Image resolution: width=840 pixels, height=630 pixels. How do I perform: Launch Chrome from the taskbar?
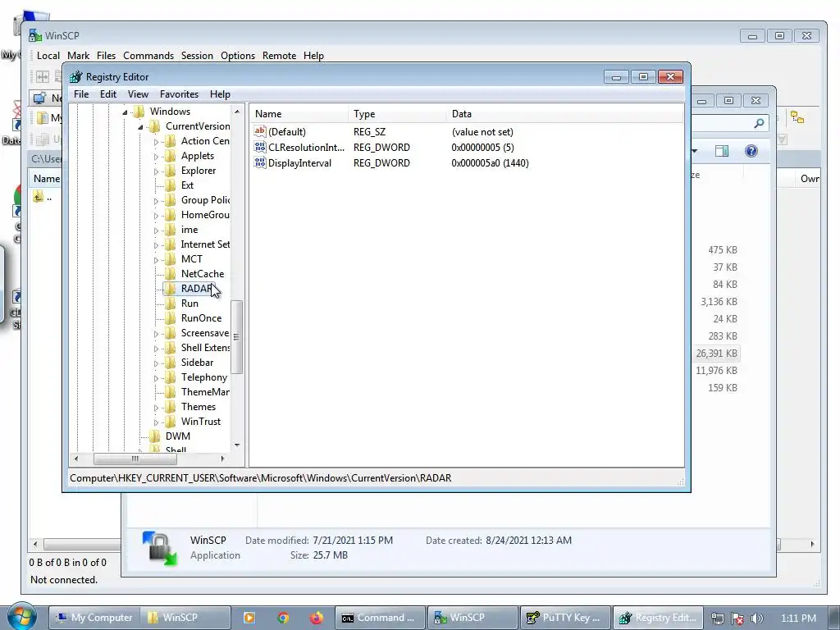(x=283, y=618)
